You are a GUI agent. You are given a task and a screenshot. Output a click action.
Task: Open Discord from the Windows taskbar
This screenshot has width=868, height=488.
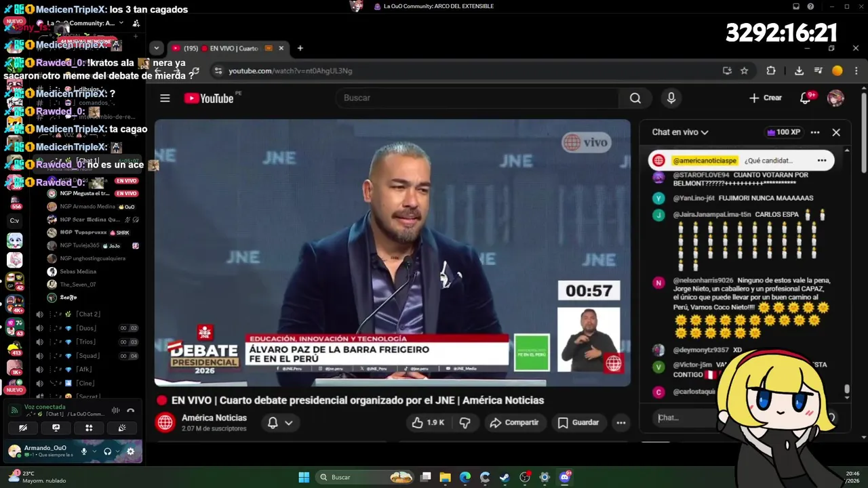[x=564, y=477]
